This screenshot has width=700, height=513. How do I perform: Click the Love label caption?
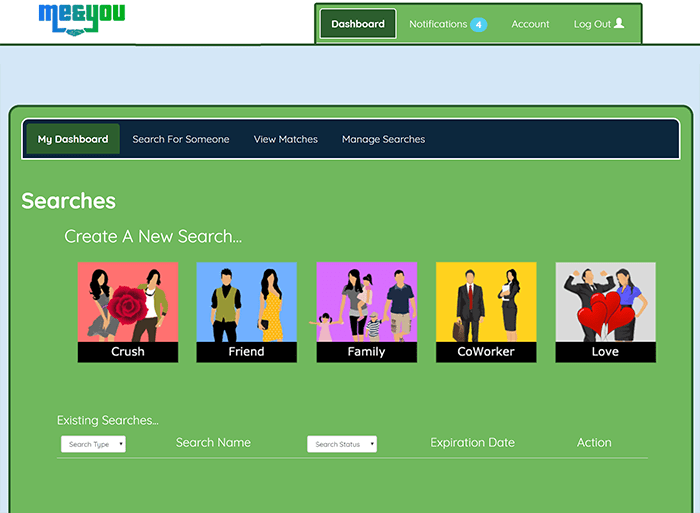(605, 352)
